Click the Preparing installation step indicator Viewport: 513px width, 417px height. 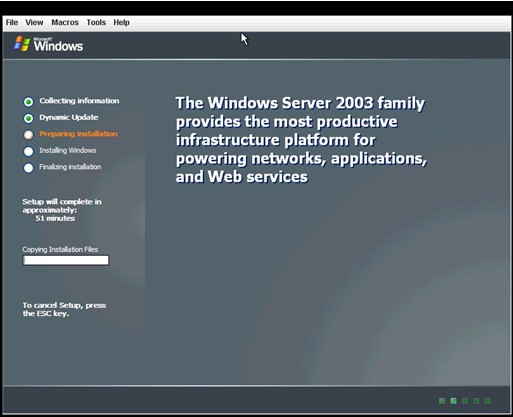29,135
